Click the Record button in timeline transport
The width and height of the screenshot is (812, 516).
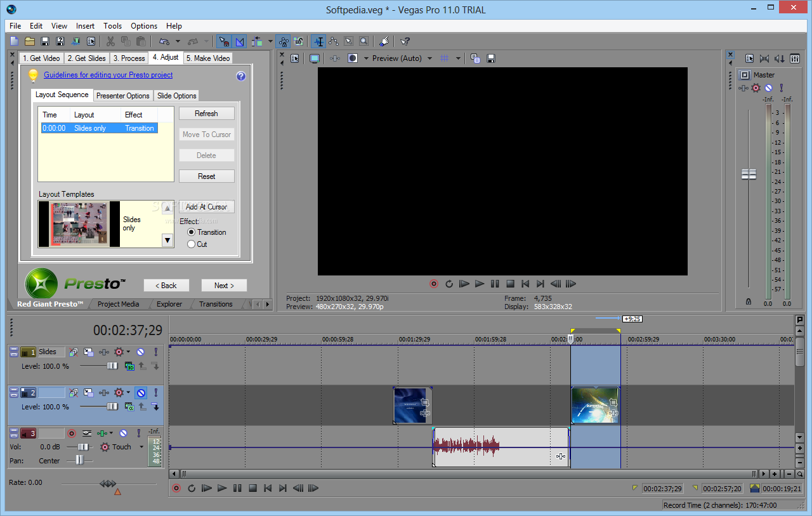pos(176,488)
